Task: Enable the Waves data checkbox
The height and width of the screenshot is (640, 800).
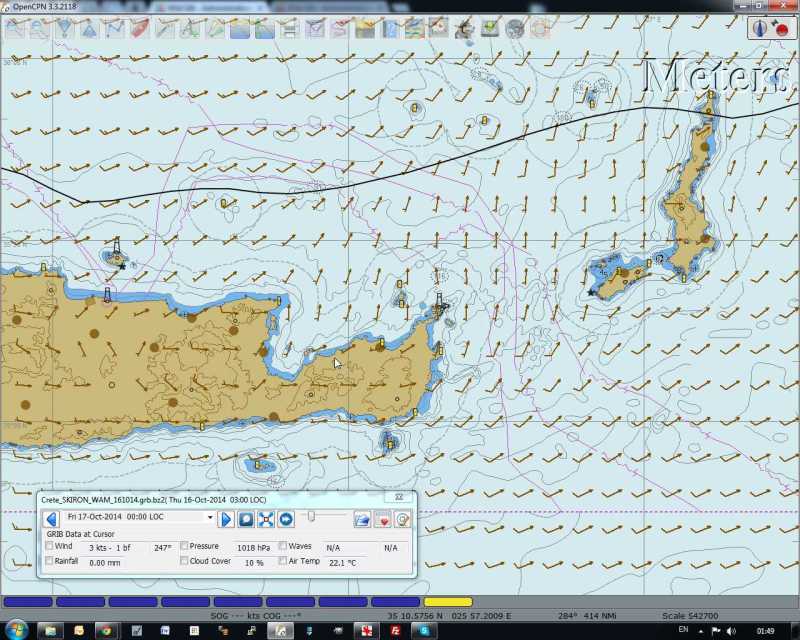Action: coord(281,545)
